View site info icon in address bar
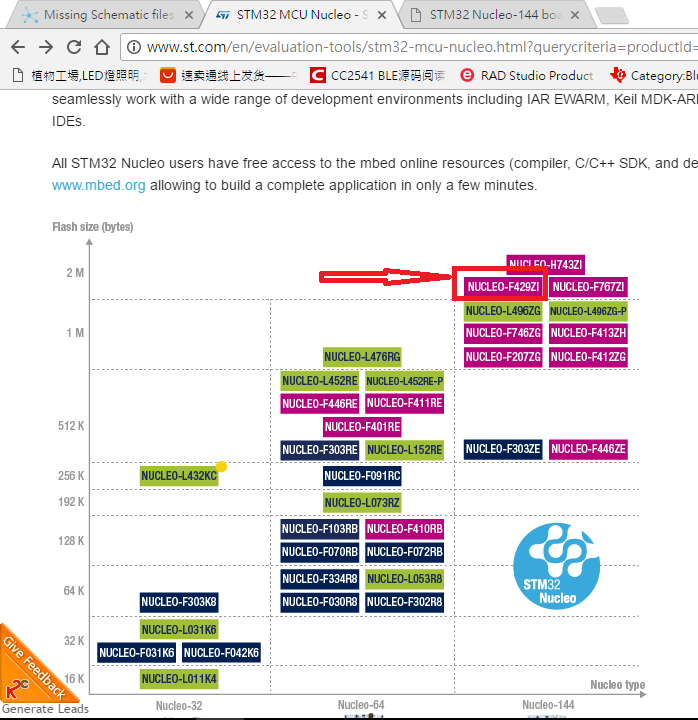 pos(134,47)
